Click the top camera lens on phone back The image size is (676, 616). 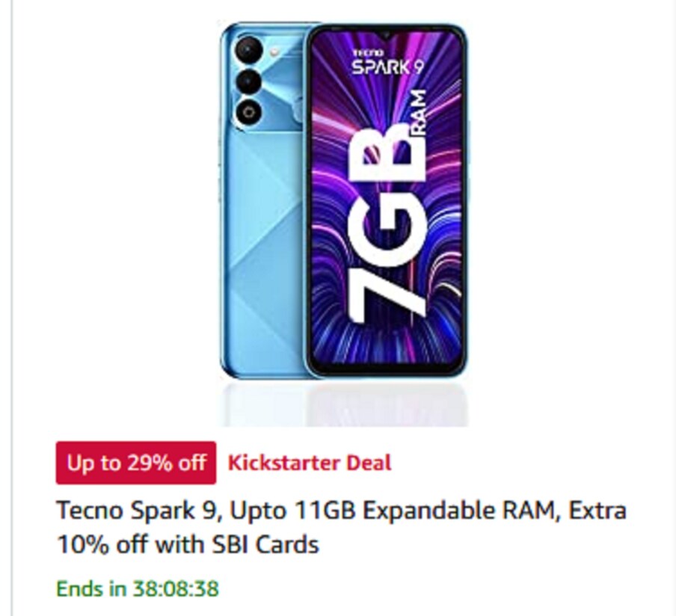pos(248,51)
